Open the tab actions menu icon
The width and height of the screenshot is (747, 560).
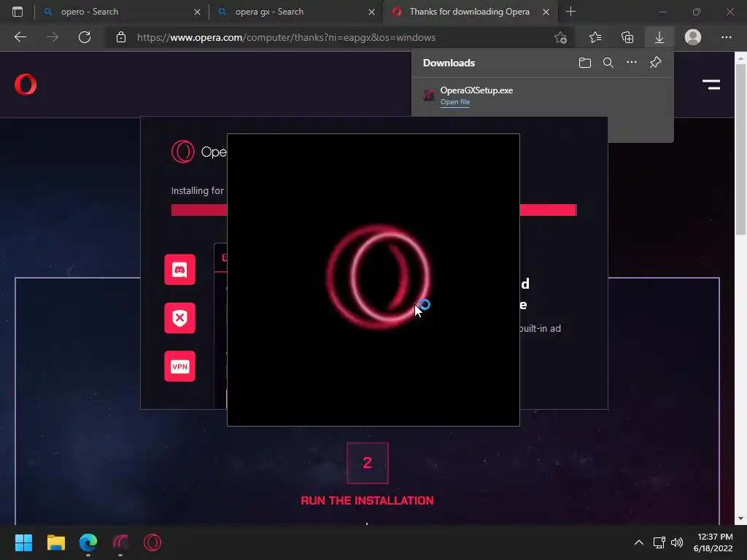18,12
